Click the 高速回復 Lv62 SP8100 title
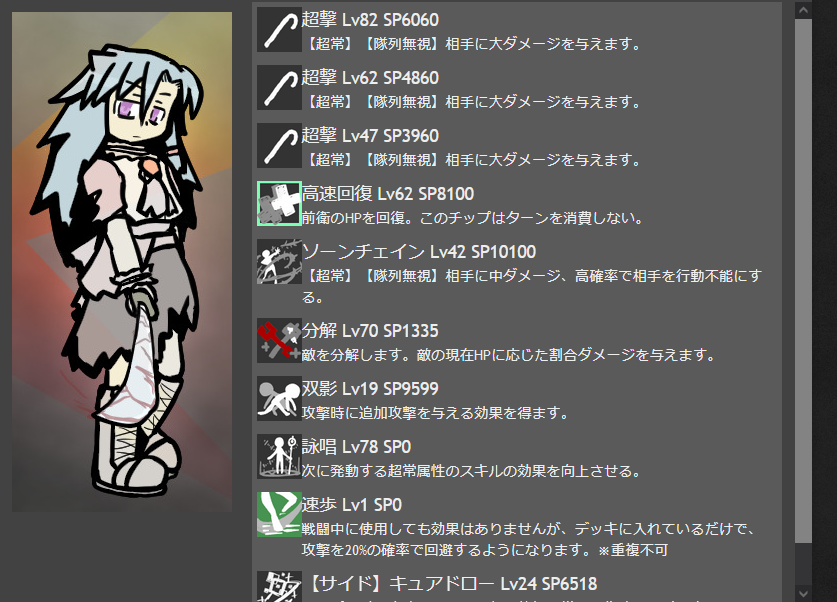 coord(388,194)
